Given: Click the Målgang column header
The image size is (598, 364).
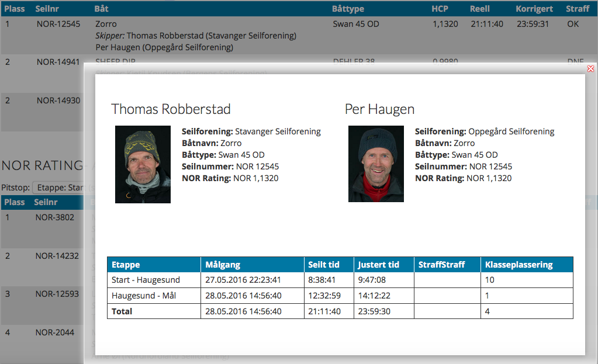Looking at the screenshot, I should click(x=253, y=265).
